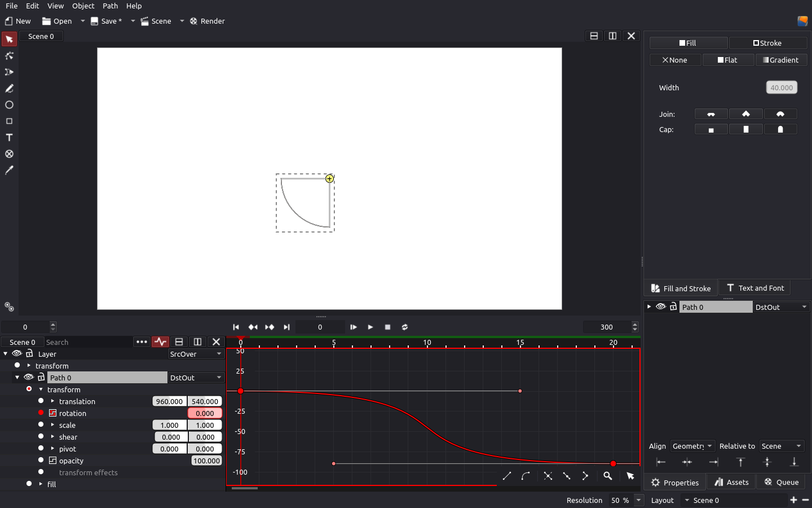Click the keyframe point at frame 20
Viewport: 812px width, 508px height.
613,464
